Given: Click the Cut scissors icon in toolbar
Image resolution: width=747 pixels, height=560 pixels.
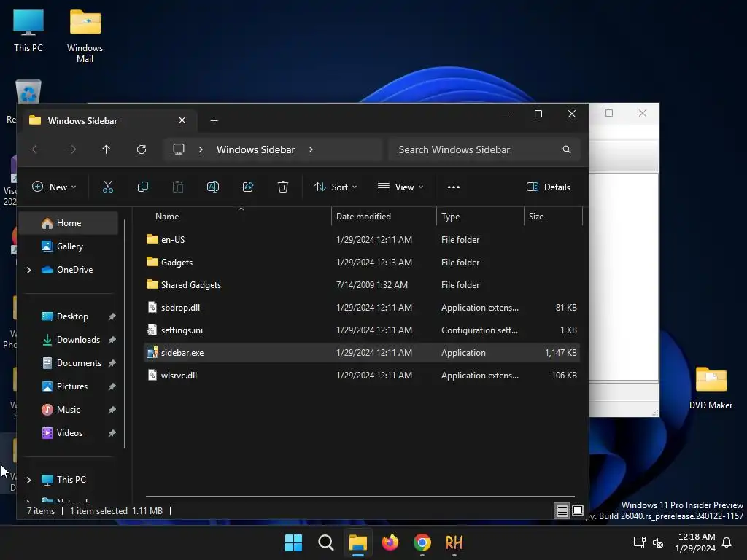Looking at the screenshot, I should tap(108, 187).
